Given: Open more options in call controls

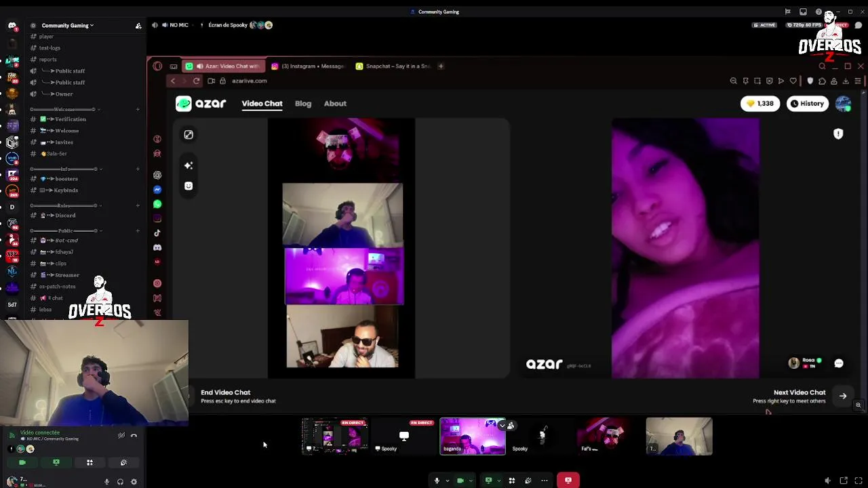Looking at the screenshot, I should [x=544, y=481].
